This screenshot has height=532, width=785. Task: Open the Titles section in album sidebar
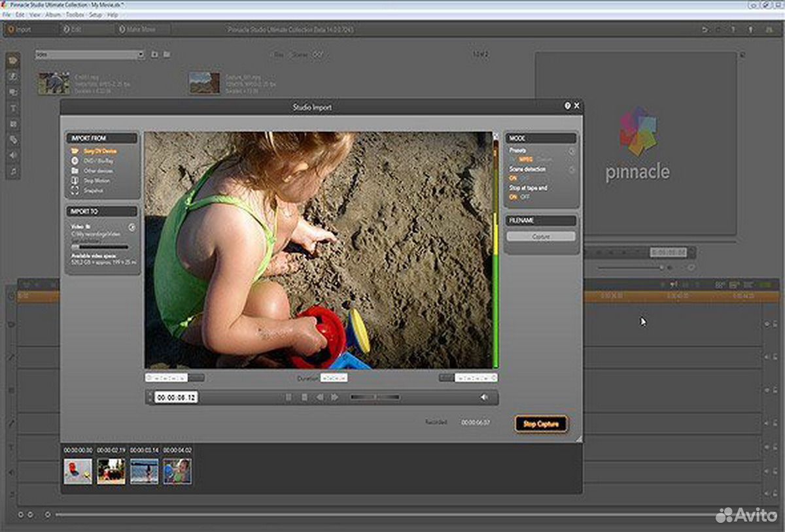(13, 108)
